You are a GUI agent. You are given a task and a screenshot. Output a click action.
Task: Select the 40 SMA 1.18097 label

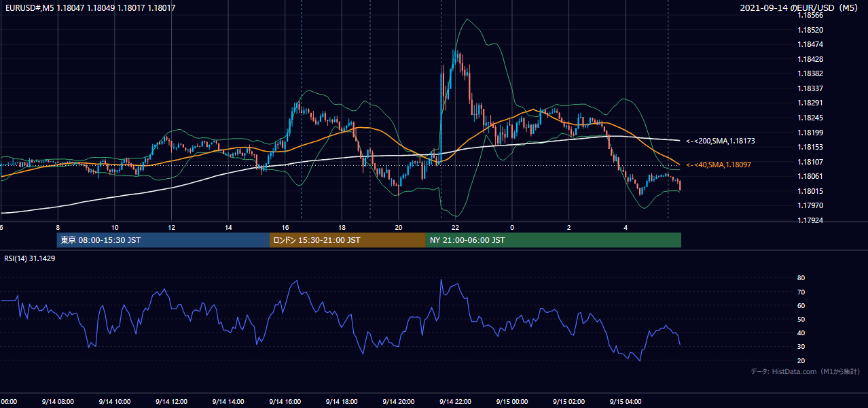[719, 165]
